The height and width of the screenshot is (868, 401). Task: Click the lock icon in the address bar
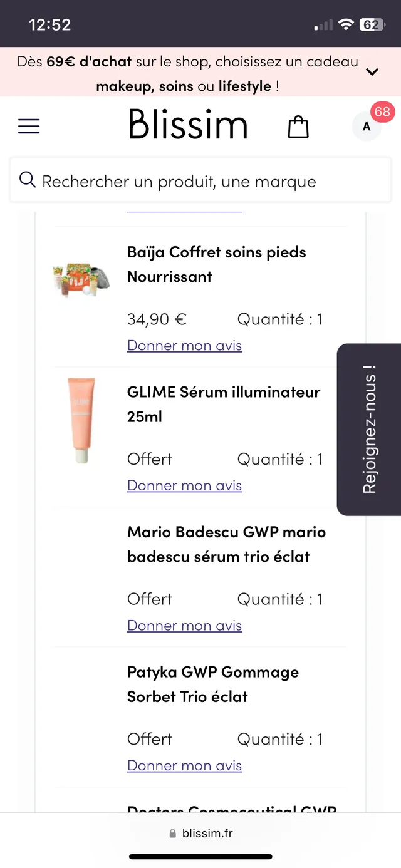click(170, 833)
